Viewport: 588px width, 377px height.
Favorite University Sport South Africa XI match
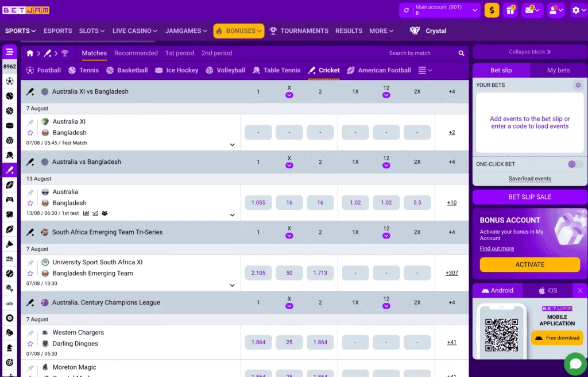pyautogui.click(x=30, y=273)
